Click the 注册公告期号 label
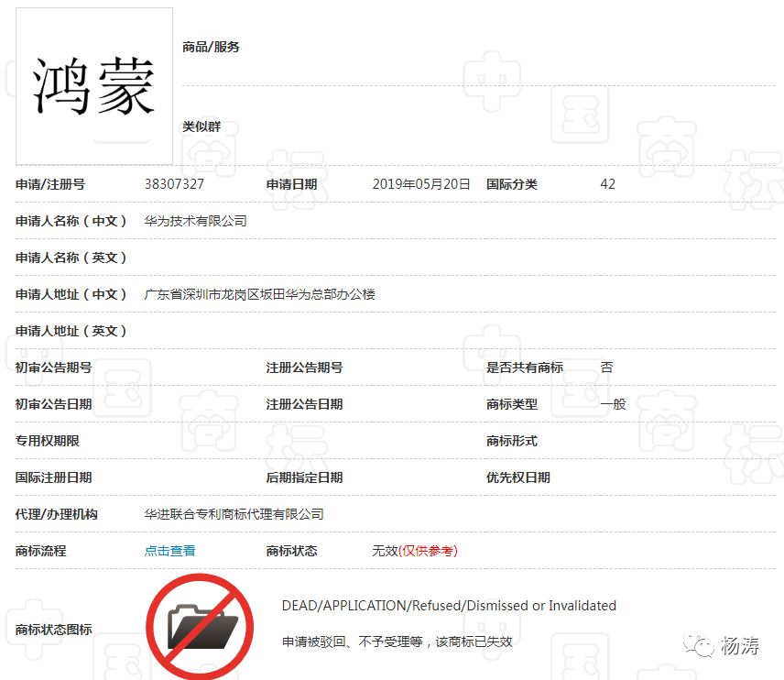 pyautogui.click(x=304, y=367)
